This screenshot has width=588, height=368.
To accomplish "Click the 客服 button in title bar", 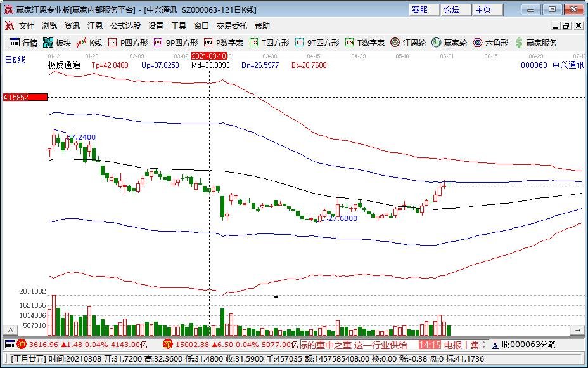I will [x=419, y=10].
